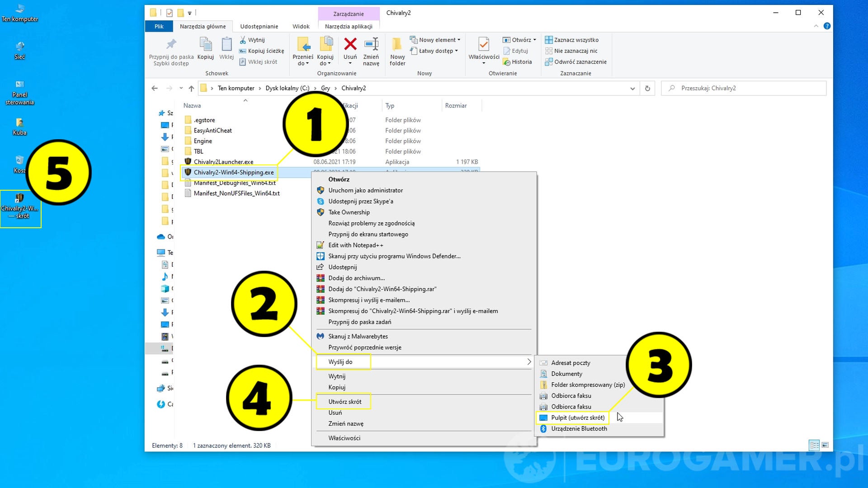Switch to details view icon in status bar
Viewport: 868px width, 488px height.
[x=814, y=445]
